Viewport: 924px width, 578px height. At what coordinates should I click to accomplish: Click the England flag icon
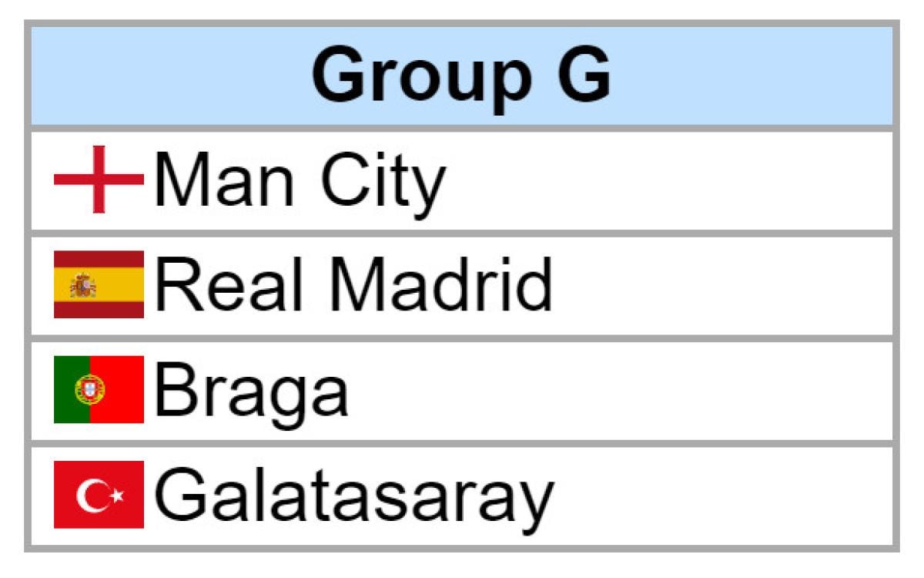(99, 180)
